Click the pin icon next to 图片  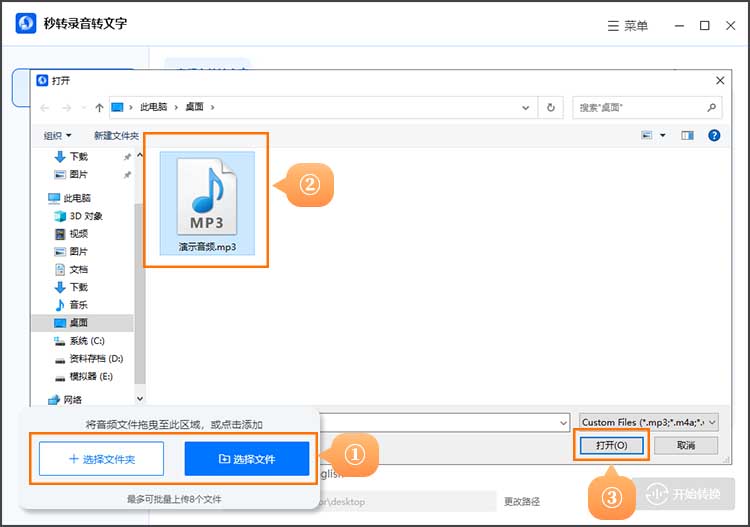[x=127, y=175]
